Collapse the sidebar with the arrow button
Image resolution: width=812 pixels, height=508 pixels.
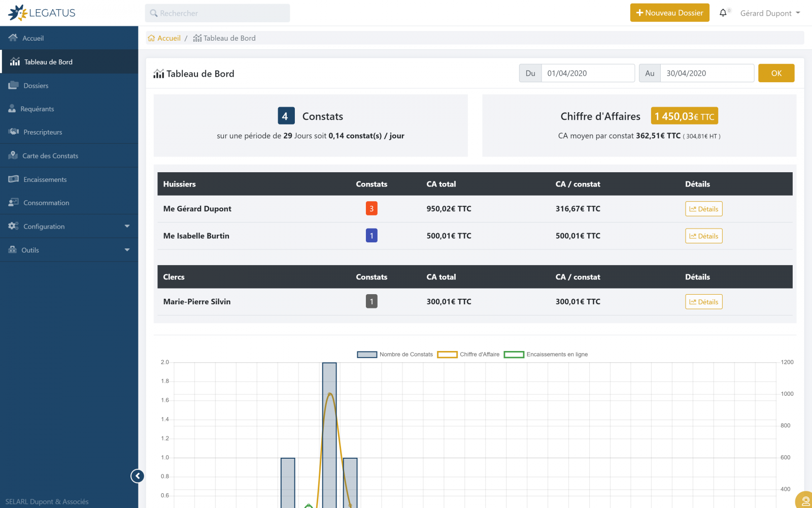138,476
